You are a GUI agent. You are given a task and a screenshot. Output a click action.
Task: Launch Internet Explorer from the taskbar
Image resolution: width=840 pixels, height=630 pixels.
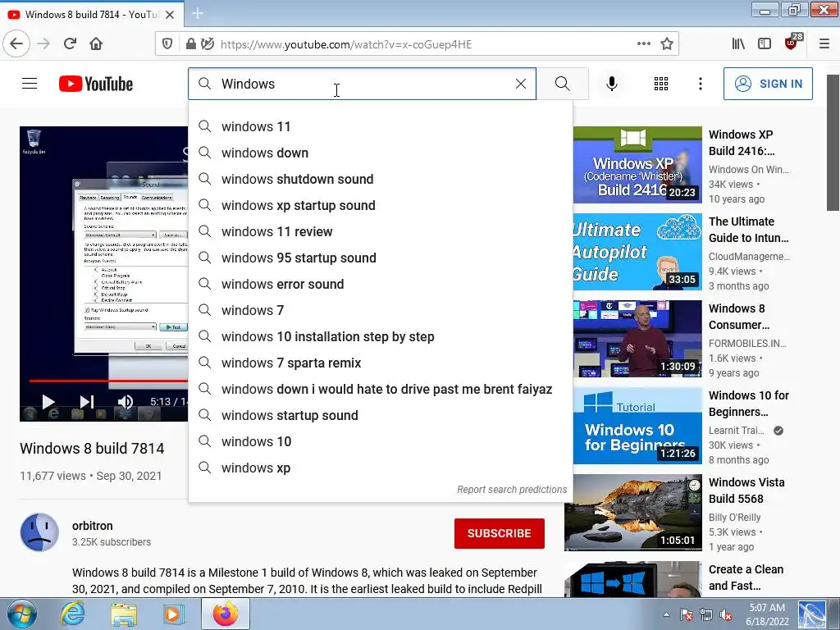click(72, 614)
